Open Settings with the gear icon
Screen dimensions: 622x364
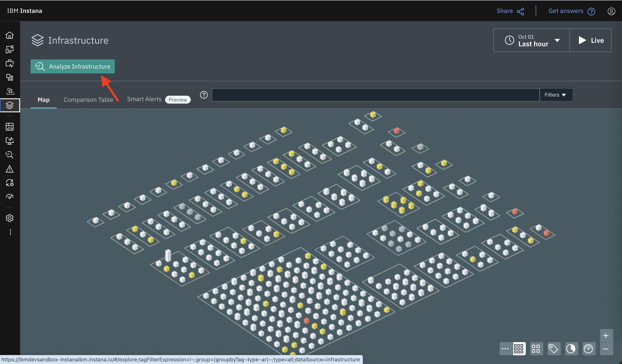(x=10, y=218)
